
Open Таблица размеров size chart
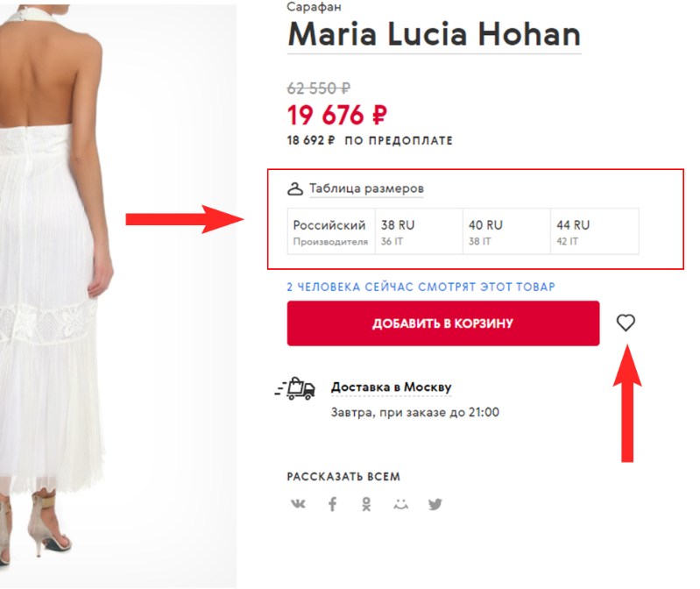coord(366,188)
